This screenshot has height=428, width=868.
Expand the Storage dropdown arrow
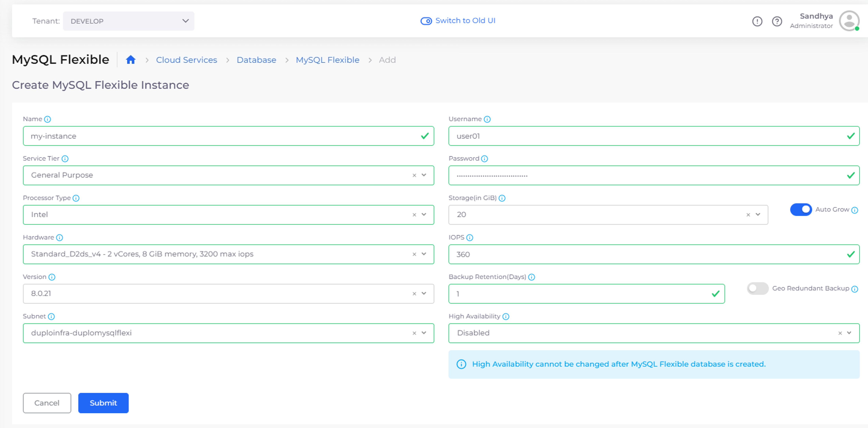[x=758, y=214]
